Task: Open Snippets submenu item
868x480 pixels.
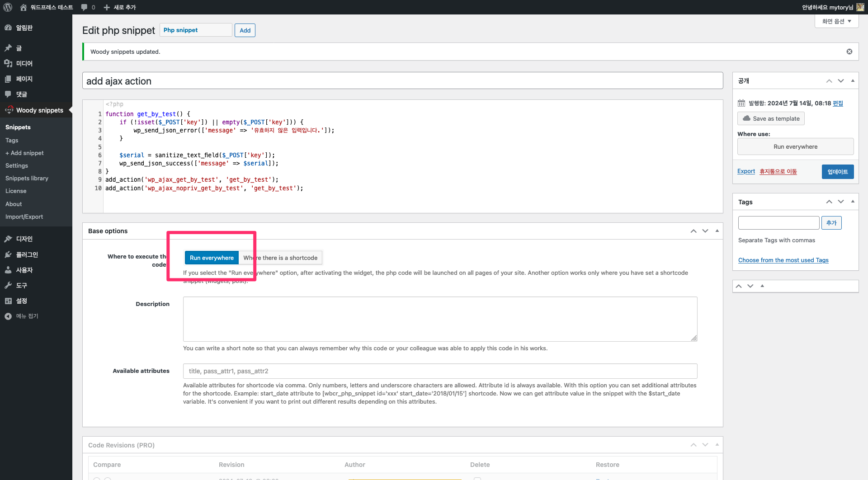Action: 18,127
